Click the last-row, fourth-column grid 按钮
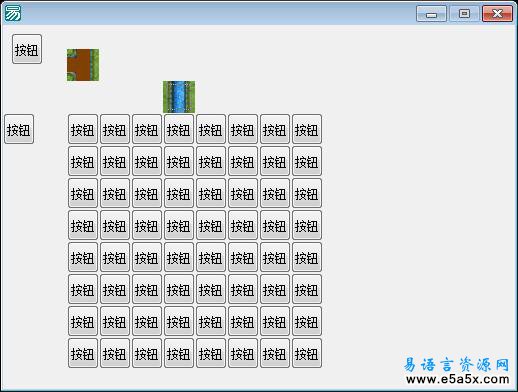The image size is (518, 392). coord(179,353)
